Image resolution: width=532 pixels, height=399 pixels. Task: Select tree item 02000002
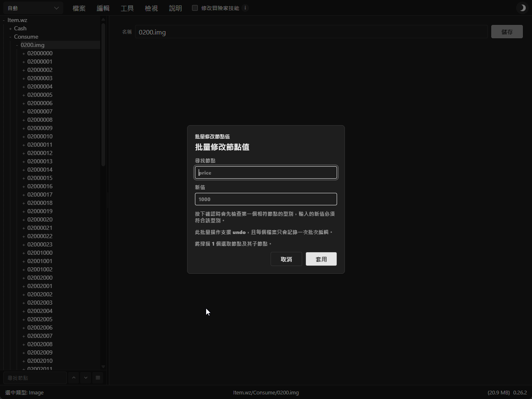40,70
